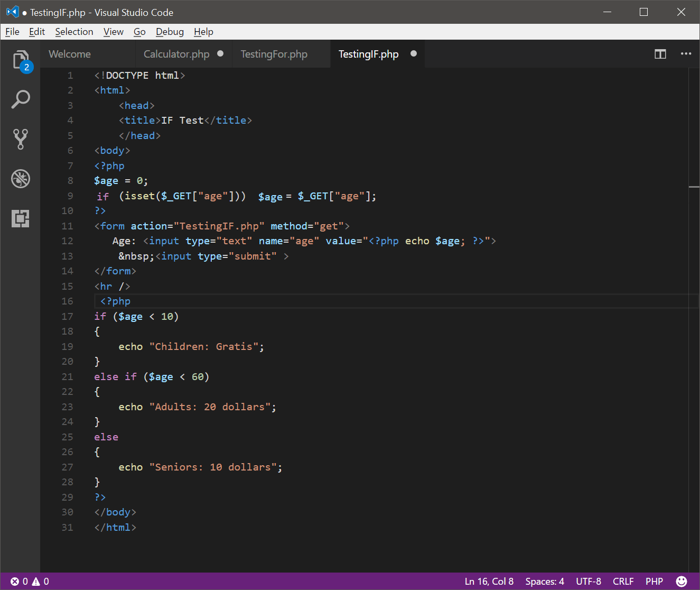The height and width of the screenshot is (590, 700).
Task: Click the <!DOCTYPE html> declaration
Action: pyautogui.click(x=139, y=75)
